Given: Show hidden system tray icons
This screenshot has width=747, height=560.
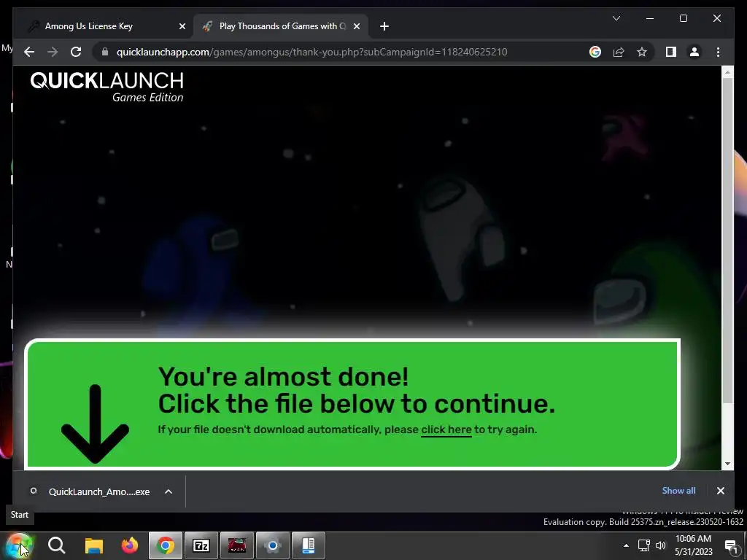Looking at the screenshot, I should coord(626,545).
